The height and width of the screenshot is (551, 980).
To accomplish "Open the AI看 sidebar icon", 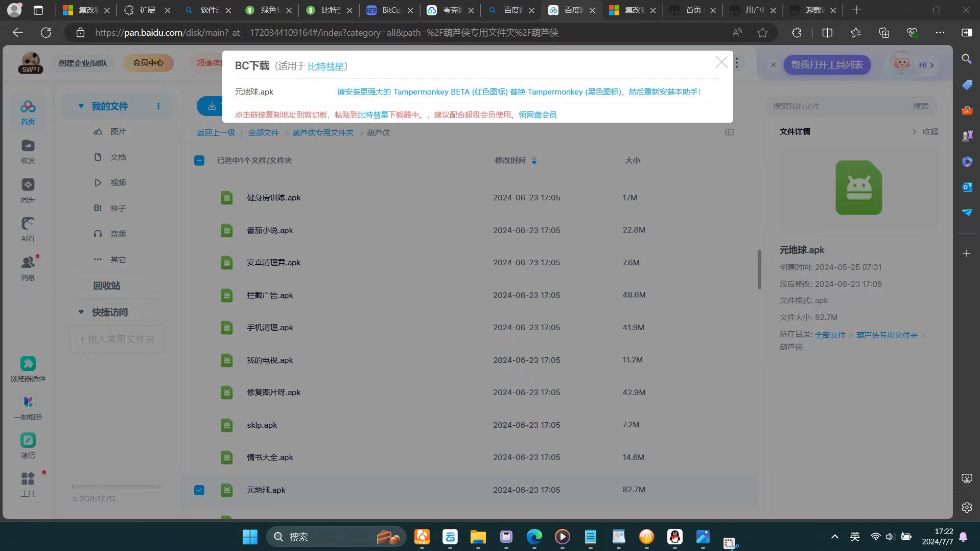I will pos(28,229).
